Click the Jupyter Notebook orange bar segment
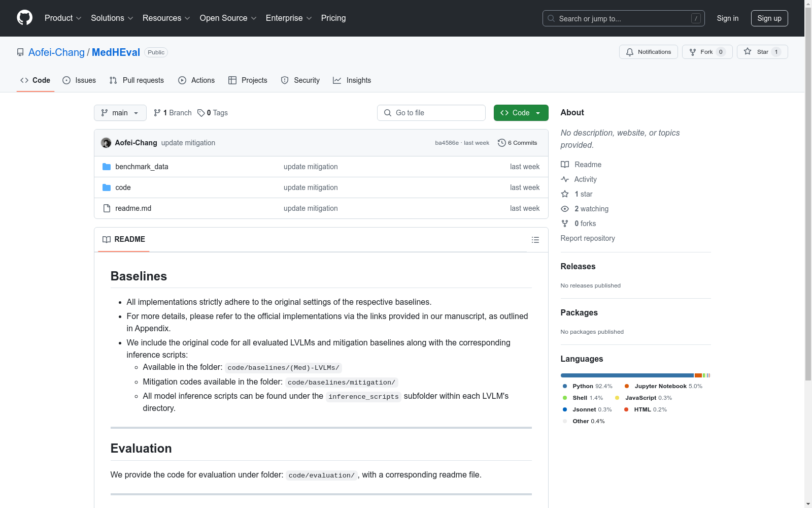 pos(698,375)
